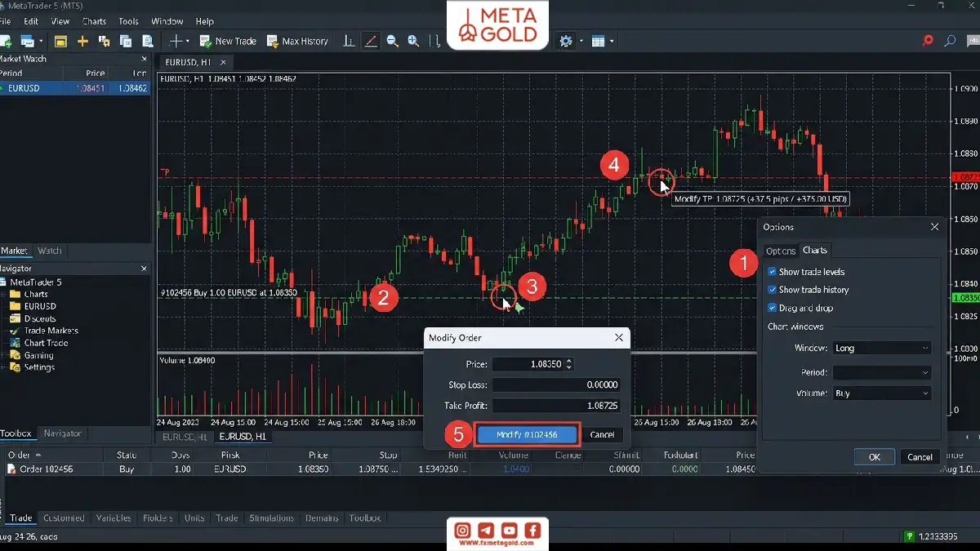Select the line chart toolbar icon

click(x=371, y=41)
